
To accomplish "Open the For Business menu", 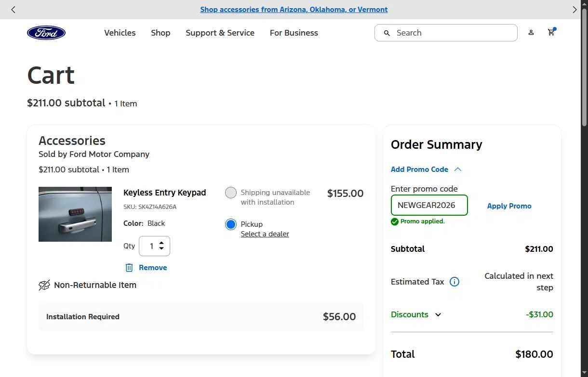I will 294,33.
